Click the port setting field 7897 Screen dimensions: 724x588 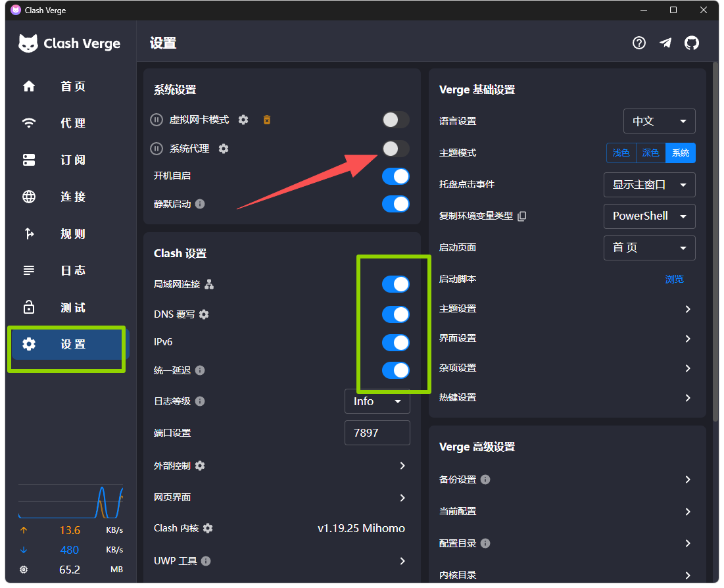[x=377, y=433]
